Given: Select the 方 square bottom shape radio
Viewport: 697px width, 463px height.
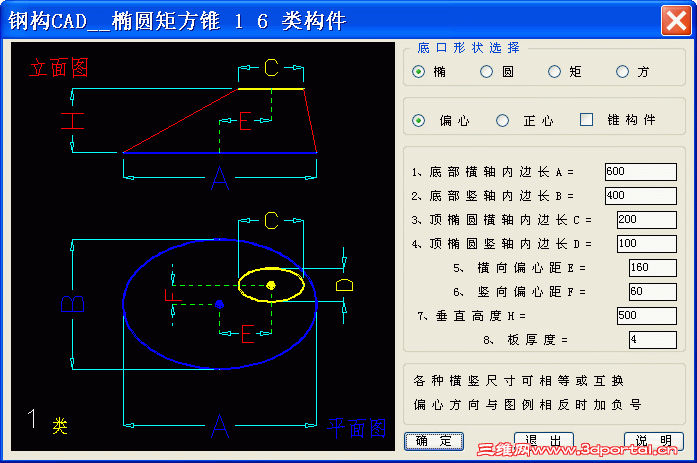Looking at the screenshot, I should [x=622, y=72].
